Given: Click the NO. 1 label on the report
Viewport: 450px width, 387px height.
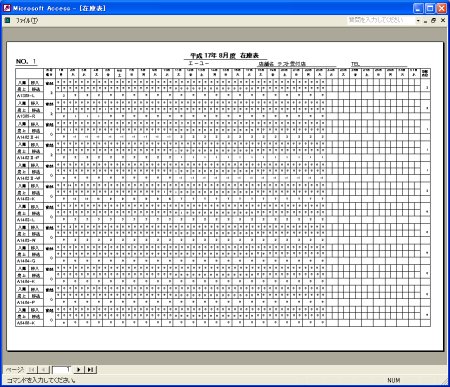Looking at the screenshot, I should pos(26,61).
